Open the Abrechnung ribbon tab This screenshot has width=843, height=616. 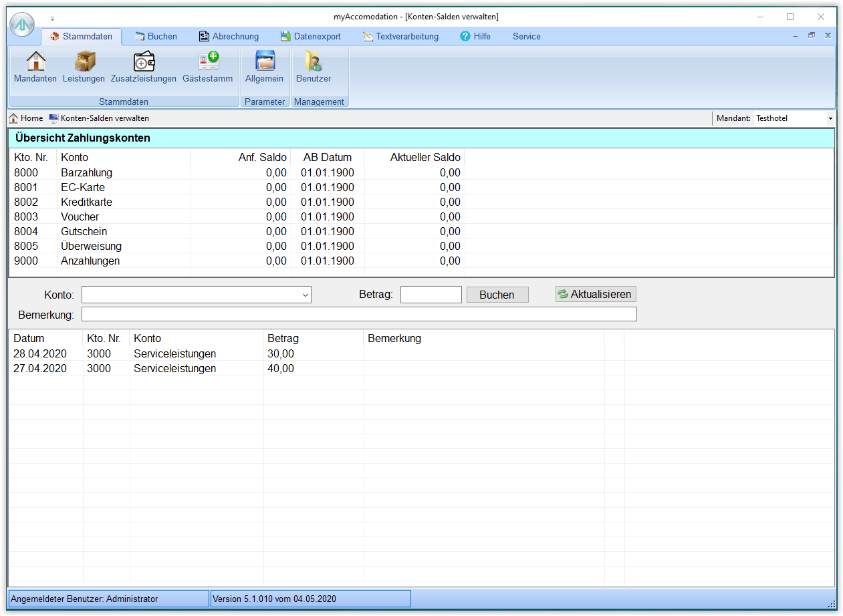tap(229, 37)
